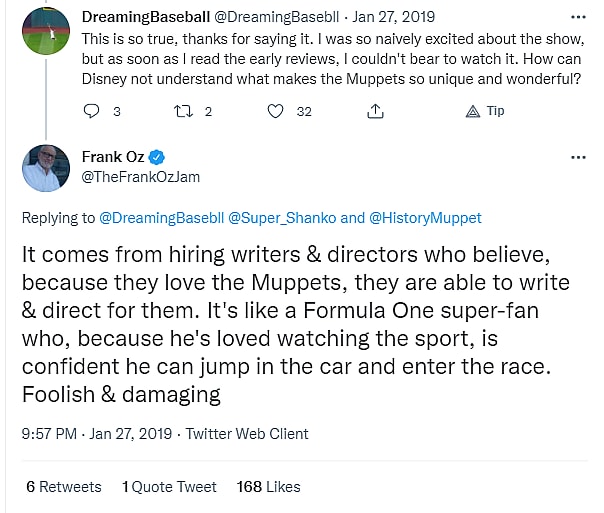
Task: Click Frank Oz's verified badge
Action: [x=157, y=157]
